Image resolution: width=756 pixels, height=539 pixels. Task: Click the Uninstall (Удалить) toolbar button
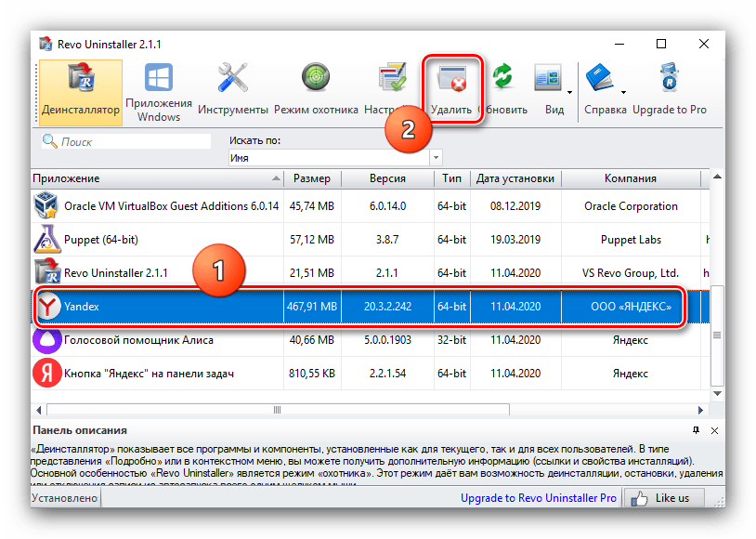[x=452, y=91]
